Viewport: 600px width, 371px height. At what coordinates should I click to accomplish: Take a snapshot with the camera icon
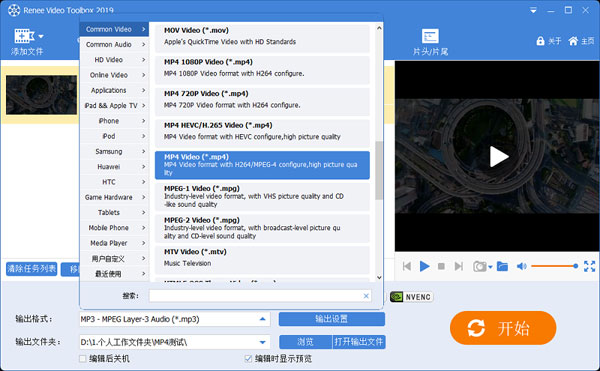pos(479,266)
